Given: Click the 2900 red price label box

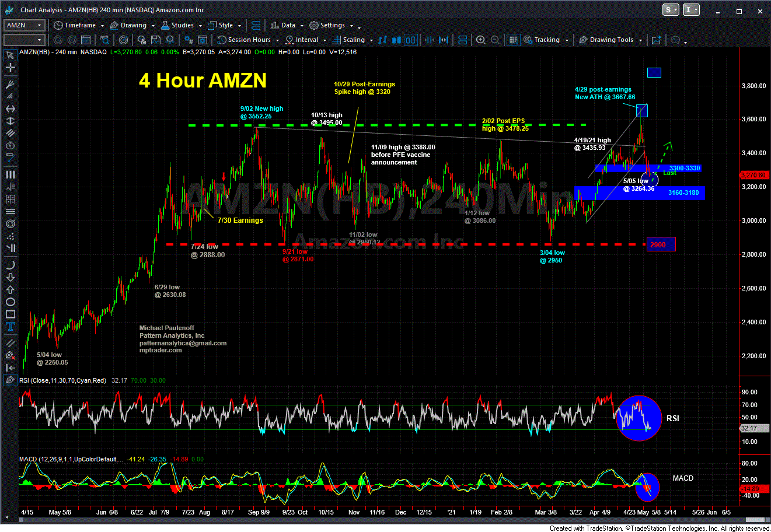Looking at the screenshot, I should pyautogui.click(x=661, y=244).
